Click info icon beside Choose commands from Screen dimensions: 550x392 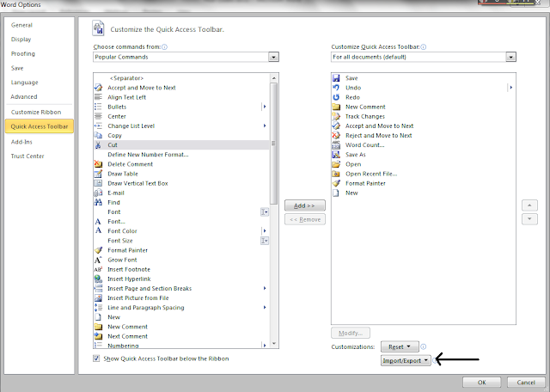164,46
